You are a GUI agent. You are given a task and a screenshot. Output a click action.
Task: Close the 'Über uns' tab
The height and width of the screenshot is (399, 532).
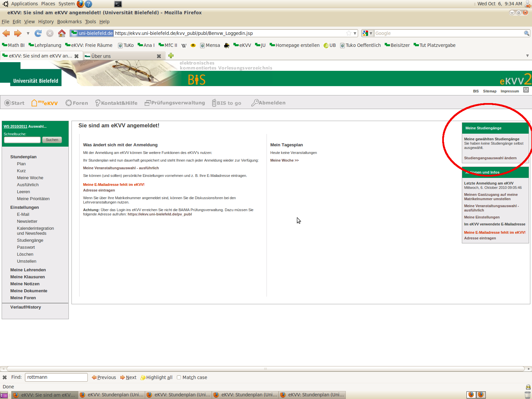point(159,56)
